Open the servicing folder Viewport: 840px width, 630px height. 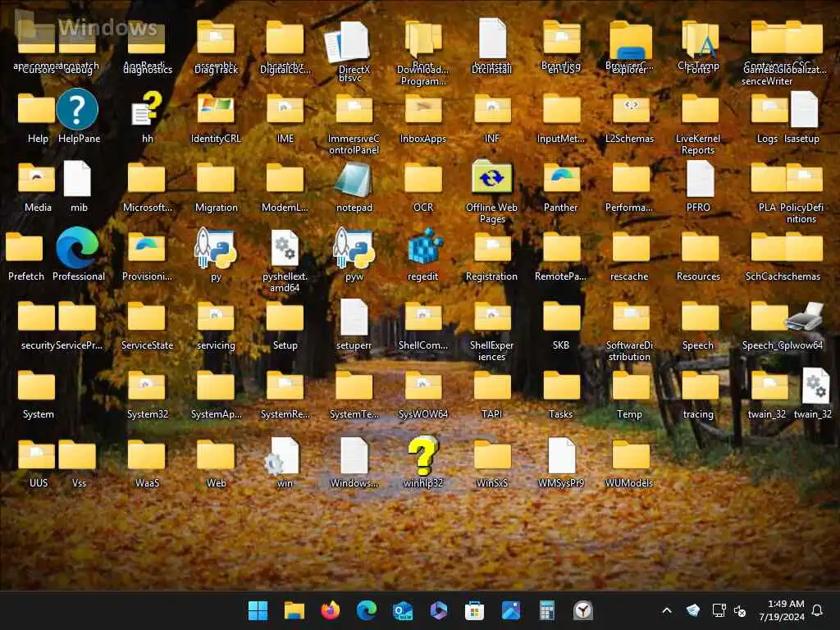pyautogui.click(x=216, y=317)
